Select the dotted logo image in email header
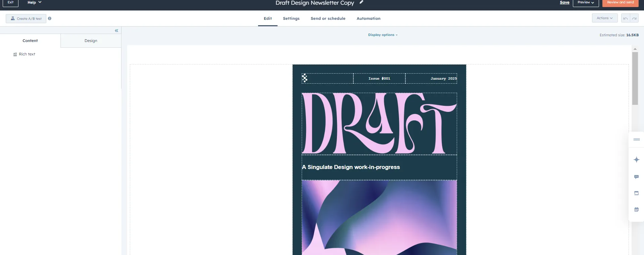This screenshot has width=644, height=255. (304, 78)
